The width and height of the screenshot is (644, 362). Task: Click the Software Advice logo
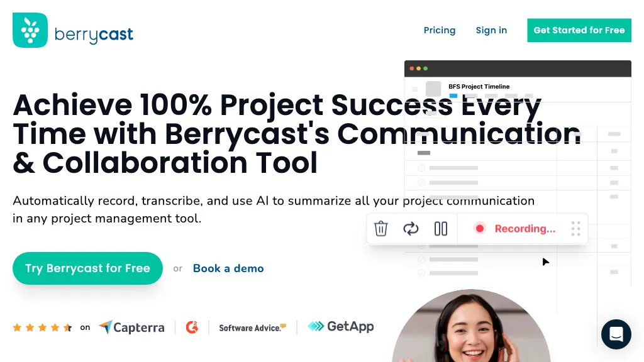coord(252,327)
